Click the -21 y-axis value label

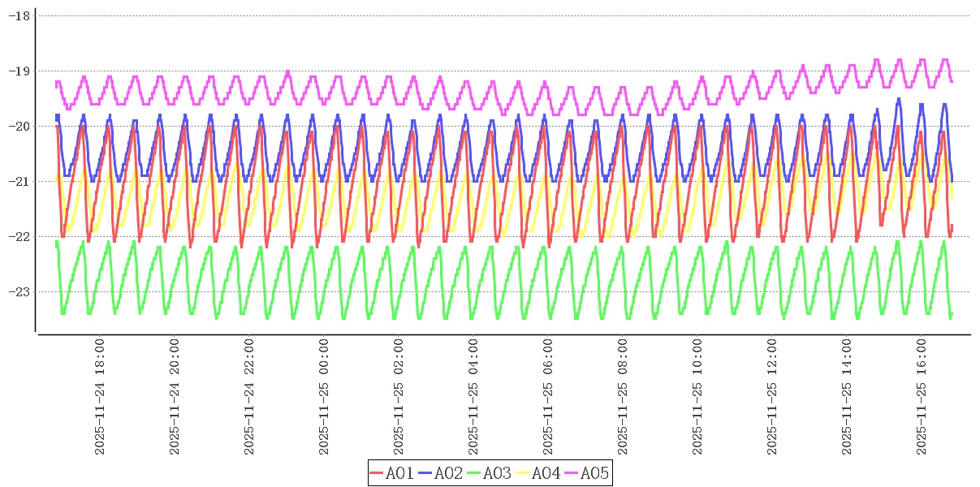(x=18, y=182)
